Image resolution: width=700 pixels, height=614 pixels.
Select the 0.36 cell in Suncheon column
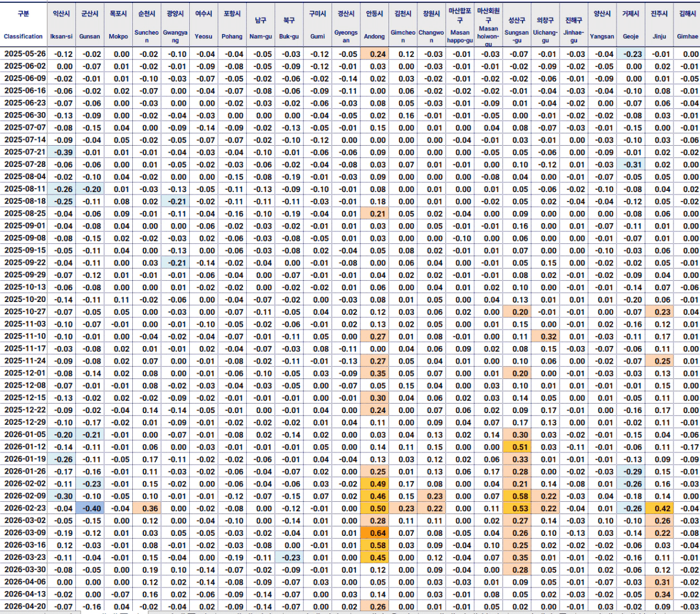147,508
